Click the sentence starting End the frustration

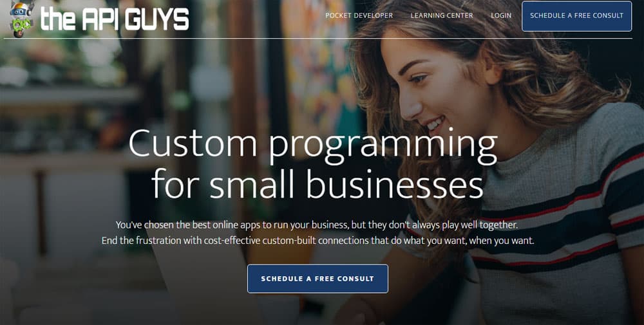coord(317,241)
